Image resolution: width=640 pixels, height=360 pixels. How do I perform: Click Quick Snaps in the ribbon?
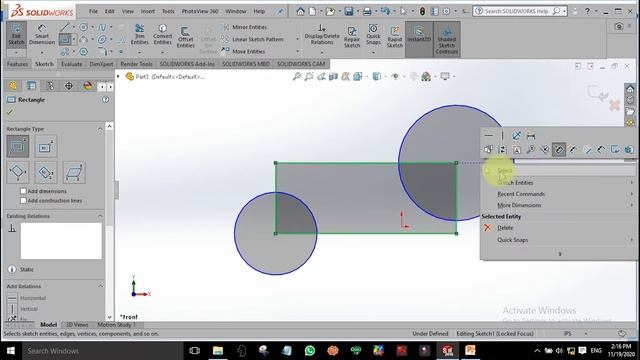click(x=373, y=34)
